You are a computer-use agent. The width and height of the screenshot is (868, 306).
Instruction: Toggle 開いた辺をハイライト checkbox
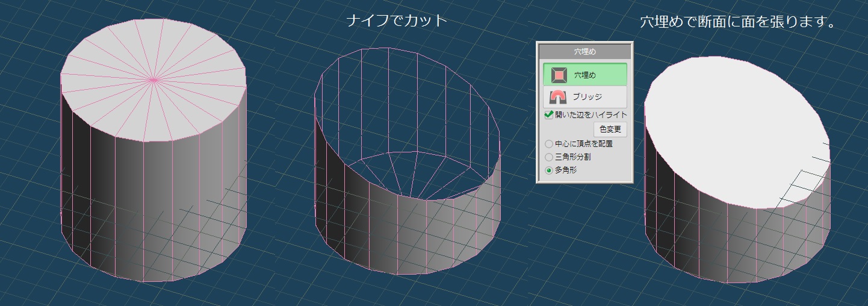(x=549, y=114)
